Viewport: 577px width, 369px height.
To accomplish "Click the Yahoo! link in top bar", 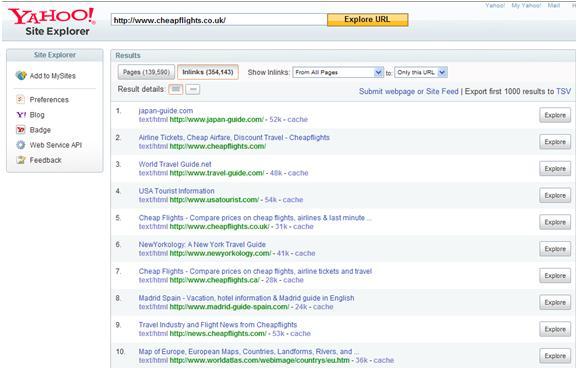I will coord(495,6).
